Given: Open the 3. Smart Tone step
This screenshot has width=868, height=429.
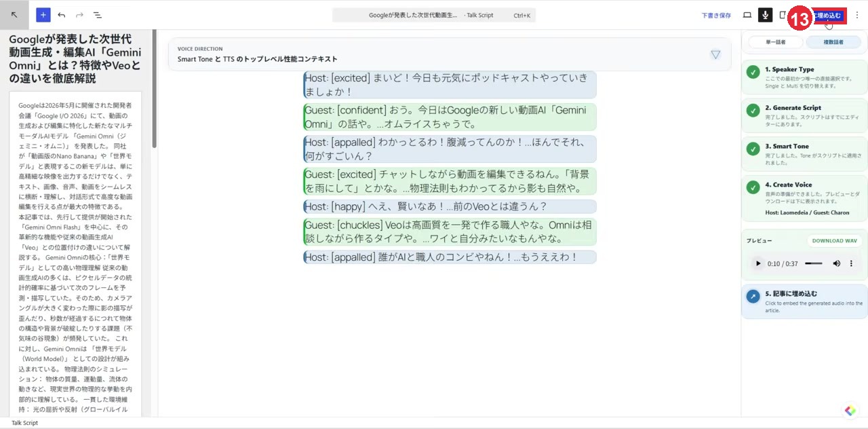Looking at the screenshot, I should coord(804,154).
